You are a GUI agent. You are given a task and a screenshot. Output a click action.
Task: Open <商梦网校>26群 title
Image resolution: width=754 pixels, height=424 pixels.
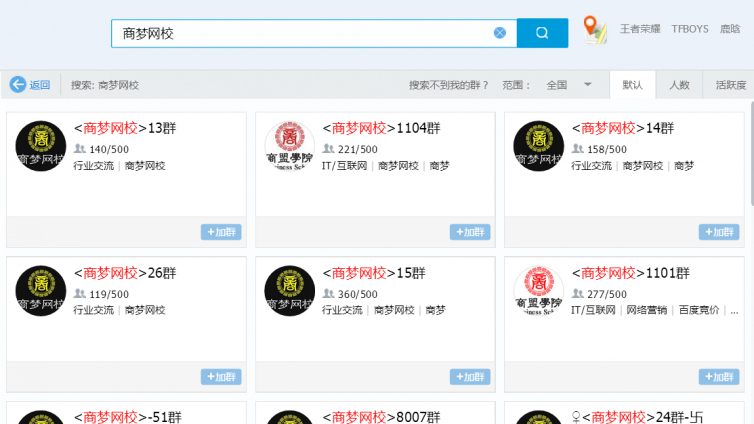tap(125, 273)
